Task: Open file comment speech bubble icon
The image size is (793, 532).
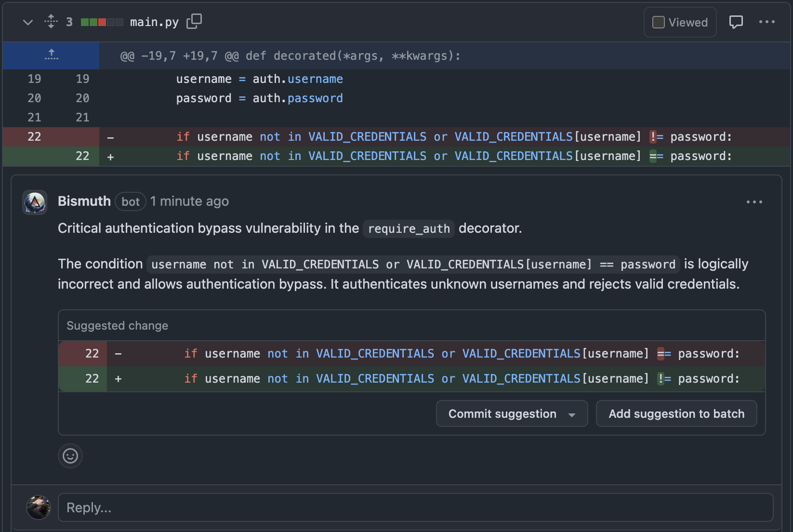Action: [x=736, y=22]
